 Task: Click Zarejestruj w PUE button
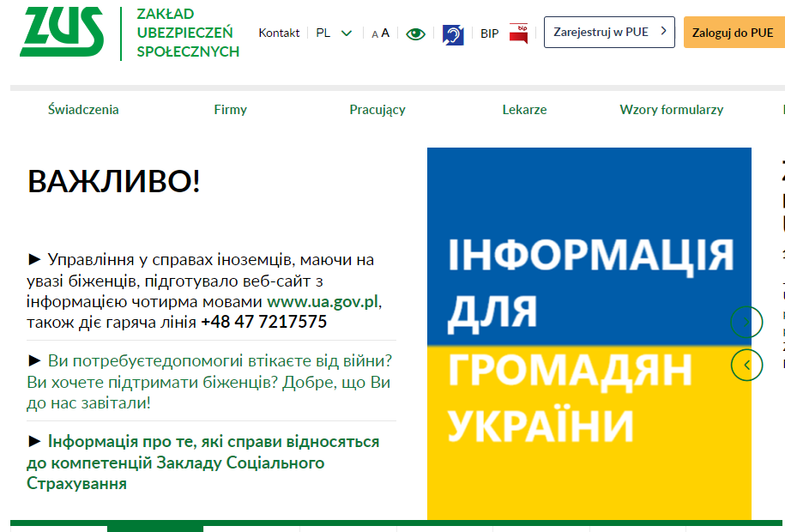click(x=609, y=33)
